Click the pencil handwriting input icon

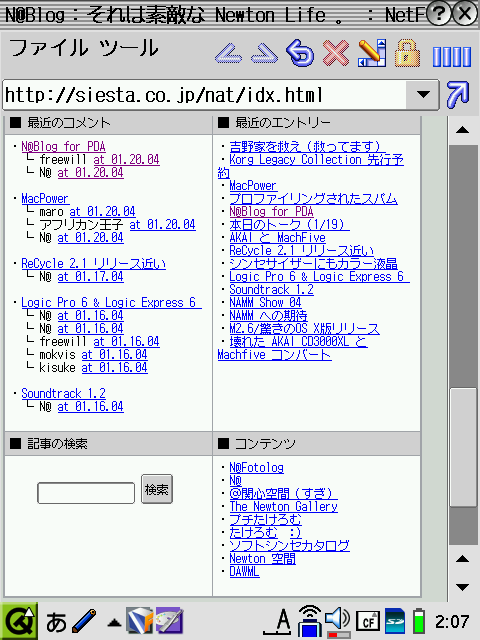84,621
